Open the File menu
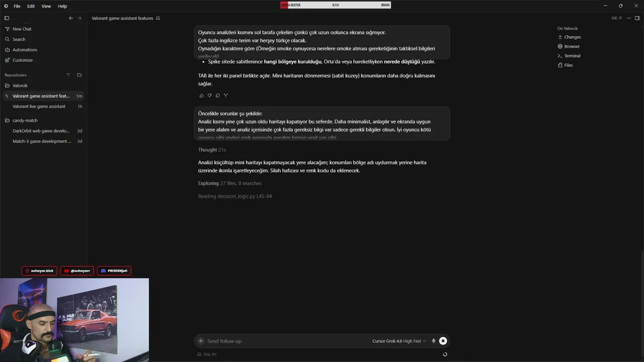The height and width of the screenshot is (362, 644). pos(17,6)
